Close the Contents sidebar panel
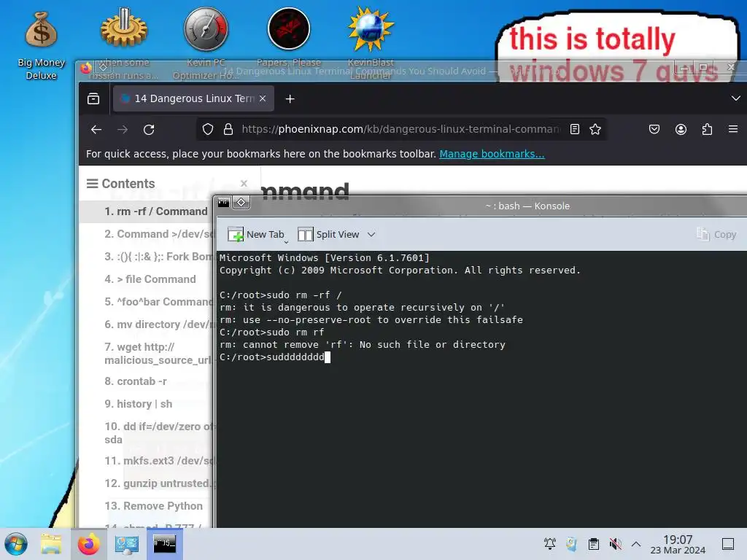Viewport: 747px width, 560px height. [244, 183]
